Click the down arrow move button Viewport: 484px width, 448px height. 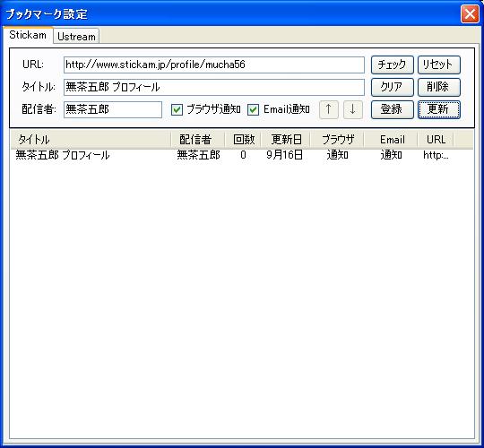point(352,109)
